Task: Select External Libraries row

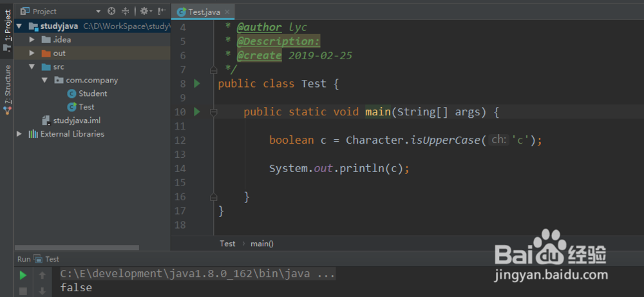Action: point(92,134)
